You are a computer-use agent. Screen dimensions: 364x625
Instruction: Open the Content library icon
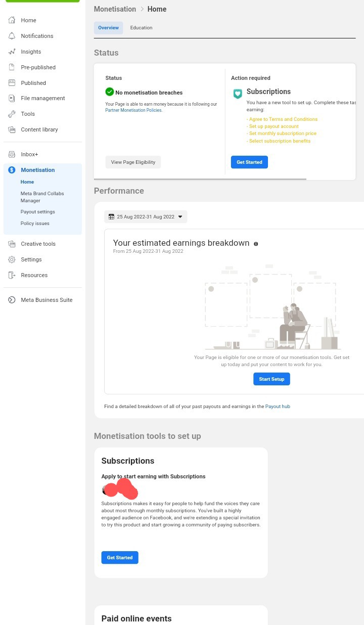[12, 129]
